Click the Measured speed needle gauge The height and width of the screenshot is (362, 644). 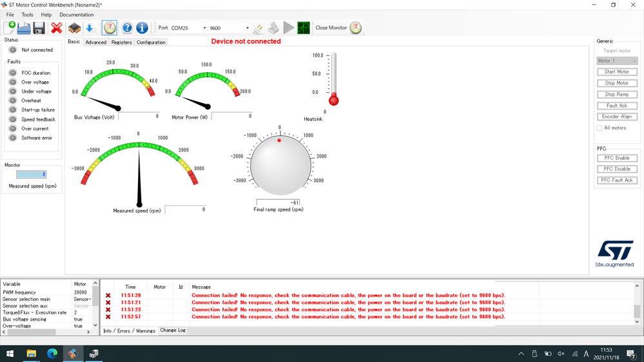click(x=139, y=173)
